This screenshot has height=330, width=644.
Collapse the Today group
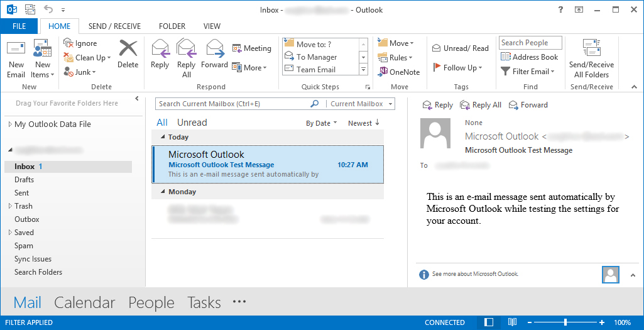click(163, 137)
